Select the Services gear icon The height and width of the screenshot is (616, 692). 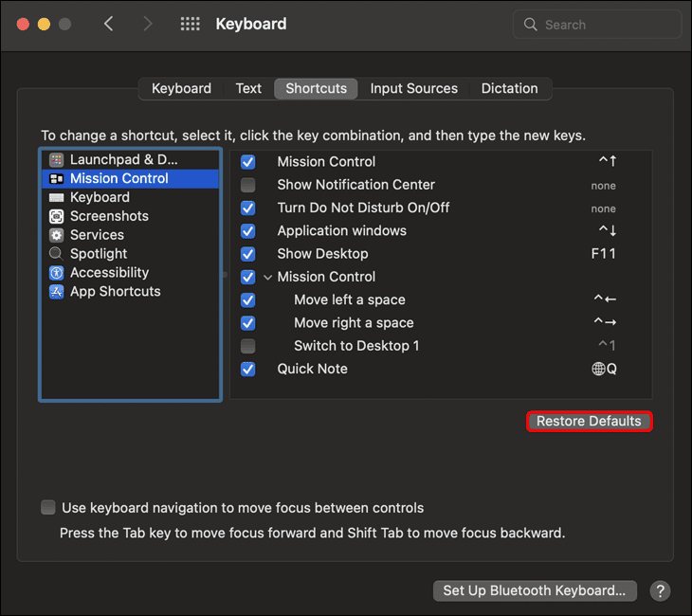[56, 235]
